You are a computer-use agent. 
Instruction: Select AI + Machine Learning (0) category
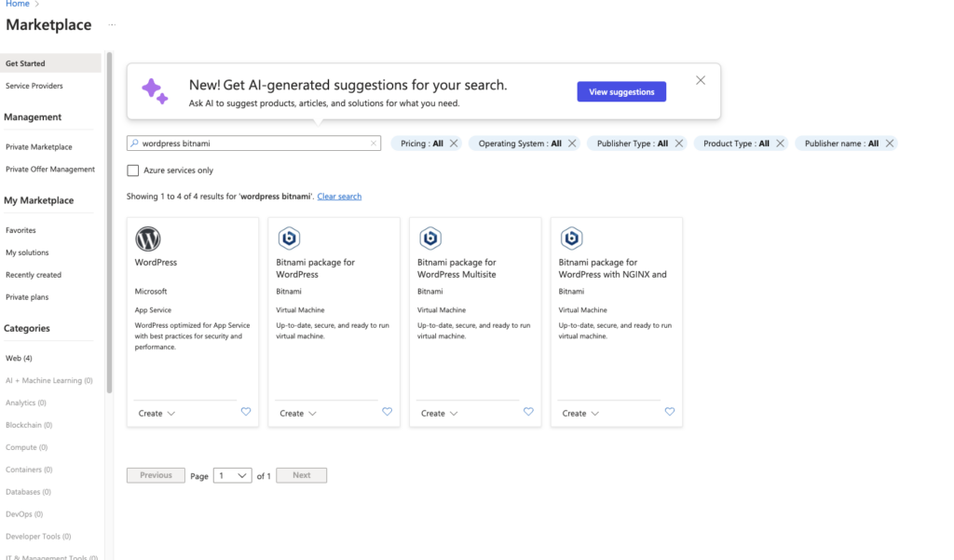(x=49, y=380)
